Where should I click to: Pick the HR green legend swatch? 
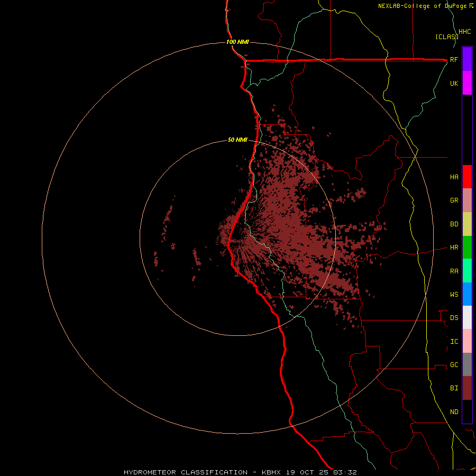(x=467, y=248)
